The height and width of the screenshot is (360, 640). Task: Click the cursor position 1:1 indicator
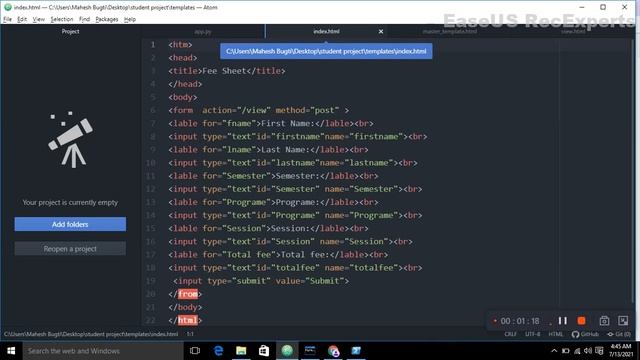[x=190, y=334]
